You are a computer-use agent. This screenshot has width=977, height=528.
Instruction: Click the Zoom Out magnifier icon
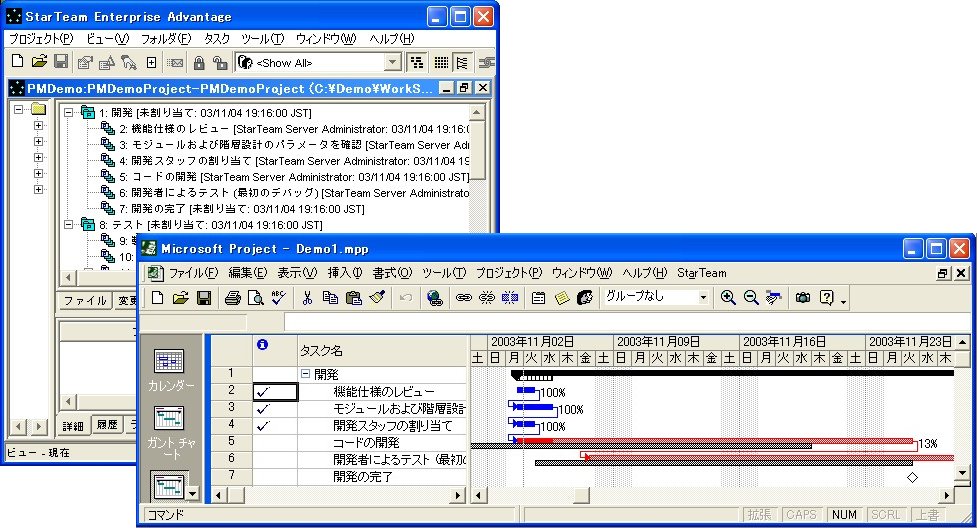coord(751,298)
